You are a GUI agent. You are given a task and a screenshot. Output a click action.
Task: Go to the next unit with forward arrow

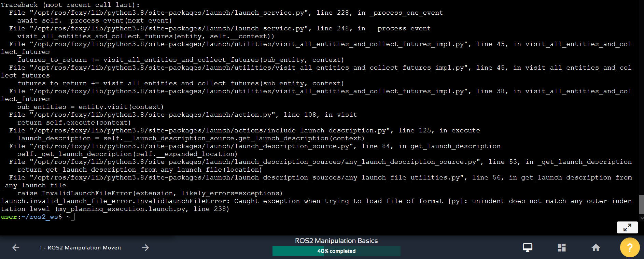145,248
